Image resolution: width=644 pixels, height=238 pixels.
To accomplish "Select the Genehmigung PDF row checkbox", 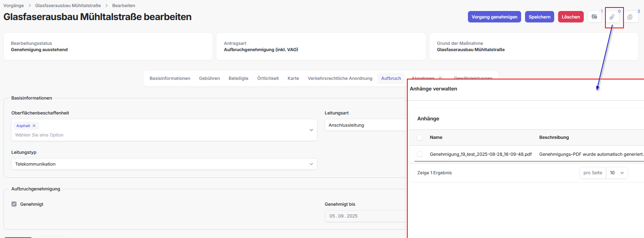I will tap(419, 154).
